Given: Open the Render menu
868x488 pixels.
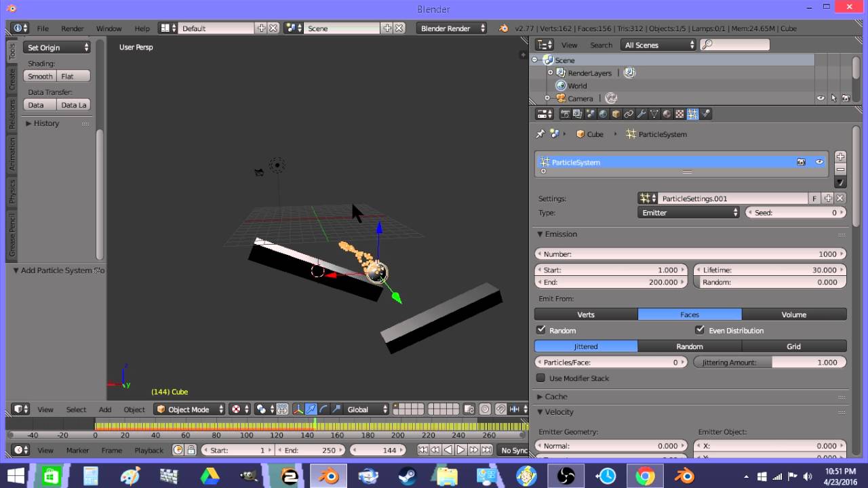Looking at the screenshot, I should point(73,28).
